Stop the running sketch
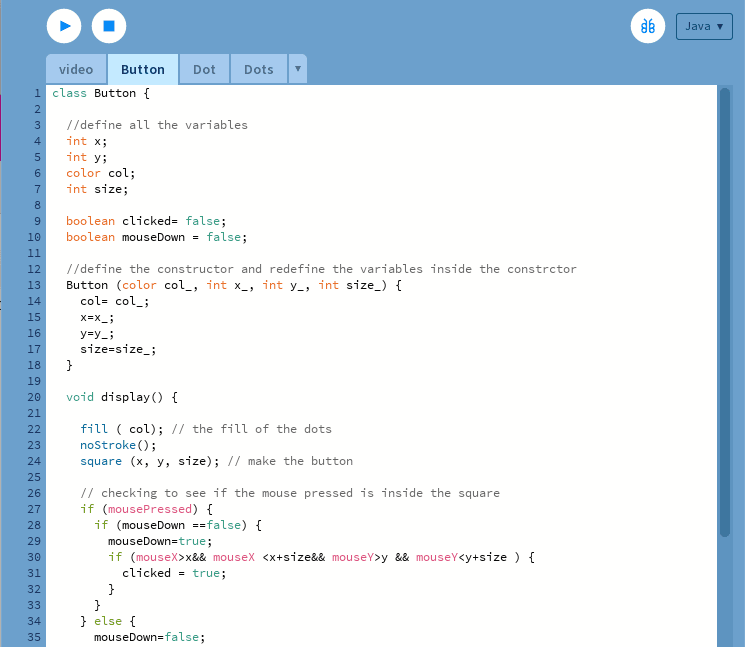 coord(109,26)
